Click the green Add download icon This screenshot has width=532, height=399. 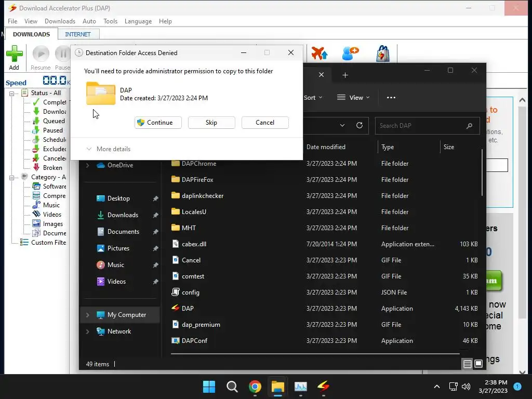point(14,54)
